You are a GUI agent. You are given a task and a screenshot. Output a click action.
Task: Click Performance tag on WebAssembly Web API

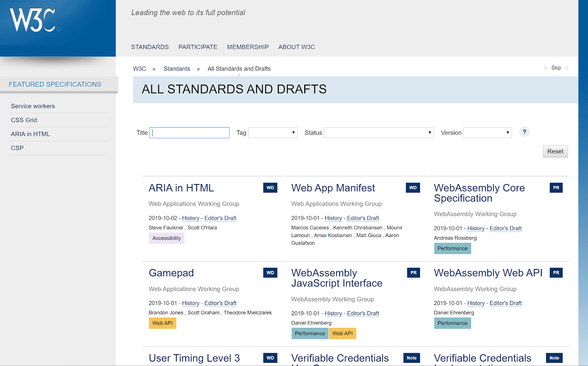452,323
